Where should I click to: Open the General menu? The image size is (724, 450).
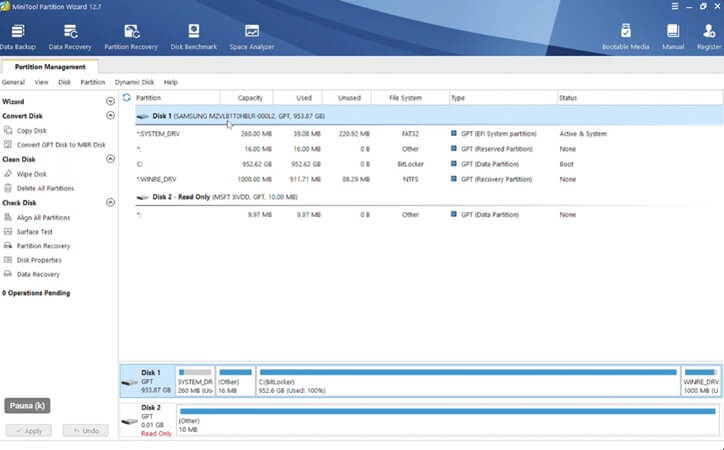click(x=13, y=82)
